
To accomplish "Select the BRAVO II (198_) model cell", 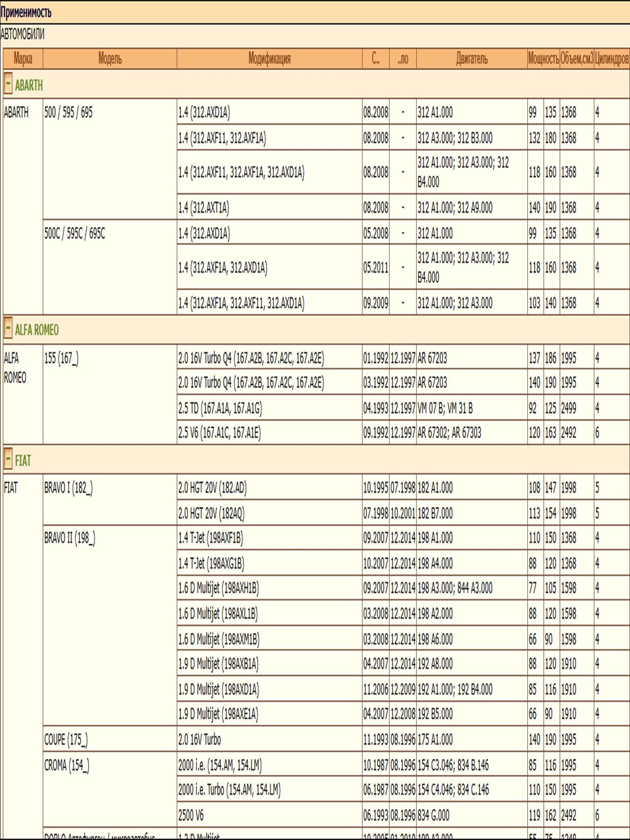I will [70, 538].
